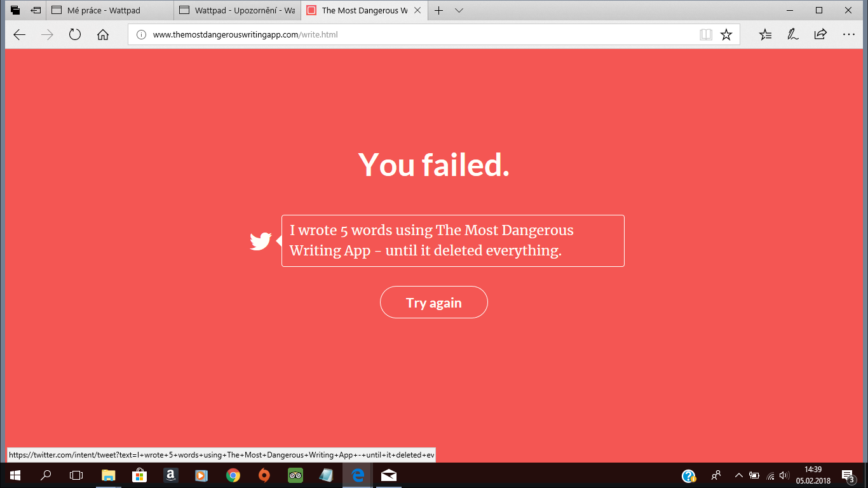
Task: Click the help question mark tray icon
Action: [x=689, y=475]
